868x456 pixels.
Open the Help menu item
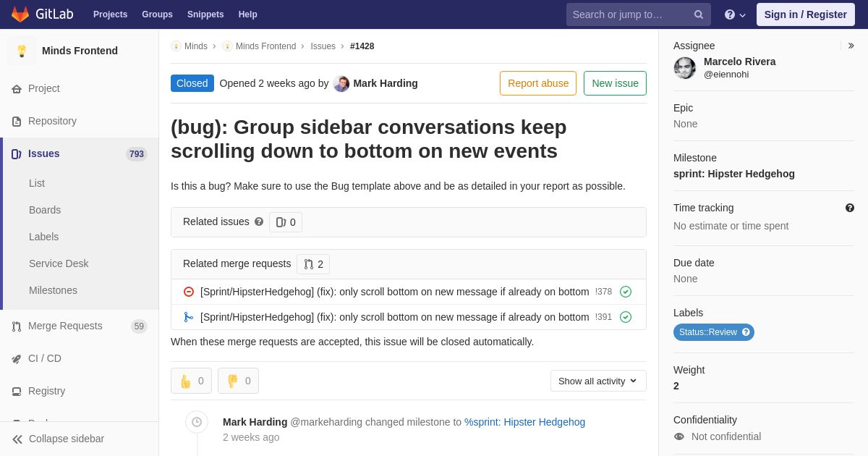[248, 14]
